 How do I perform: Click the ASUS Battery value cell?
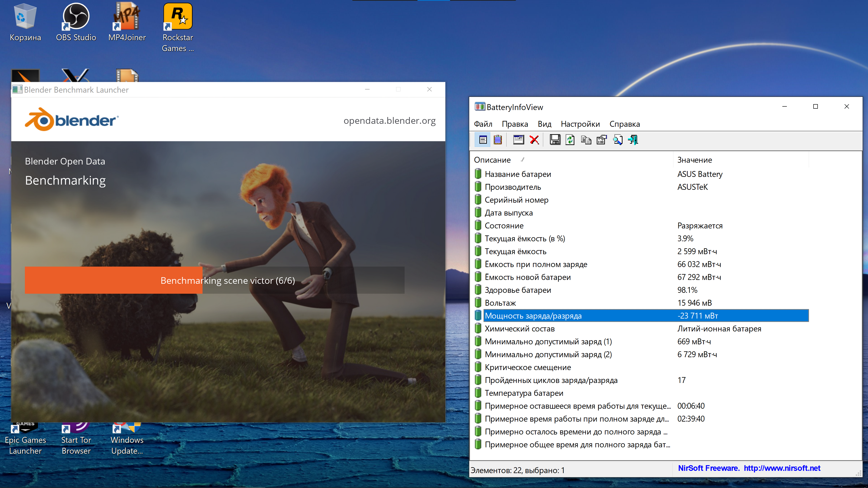point(700,174)
